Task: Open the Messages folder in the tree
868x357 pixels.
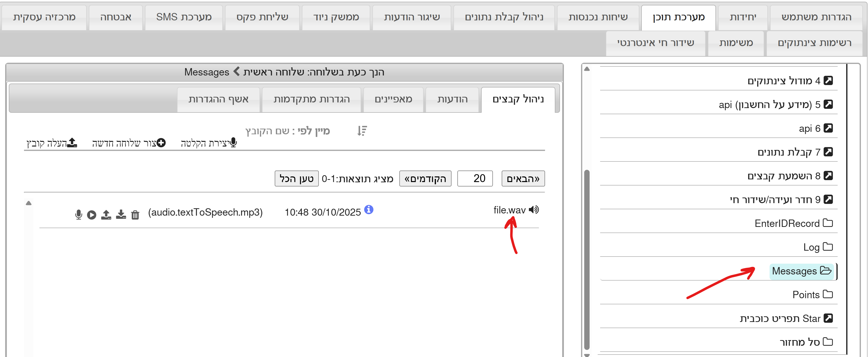Action: point(801,271)
